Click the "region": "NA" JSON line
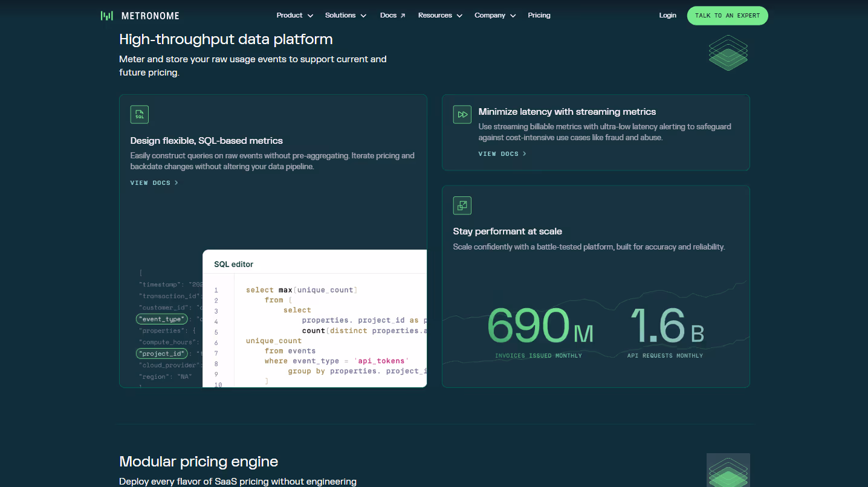 coord(166,376)
